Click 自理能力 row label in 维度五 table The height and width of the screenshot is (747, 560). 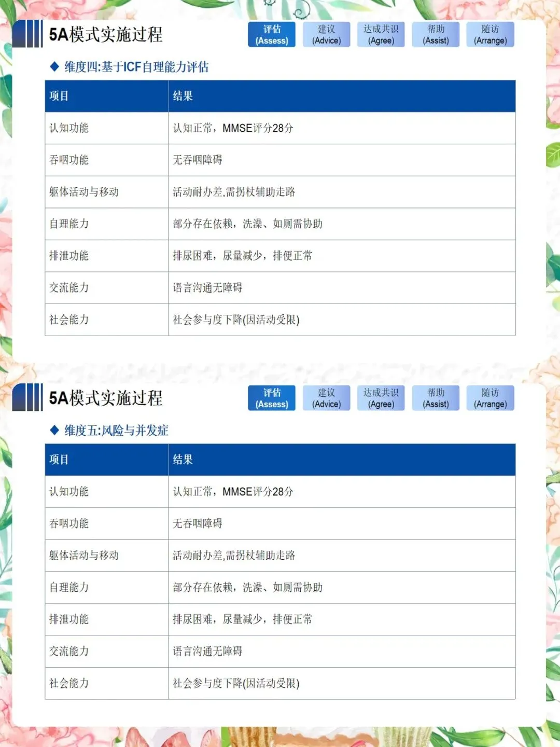click(x=69, y=587)
